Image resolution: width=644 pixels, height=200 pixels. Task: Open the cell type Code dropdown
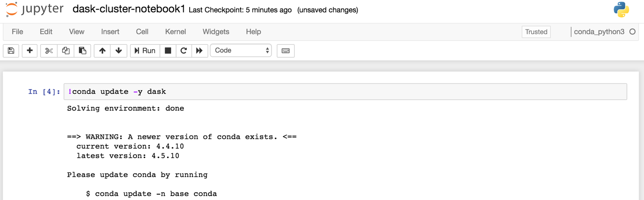241,51
